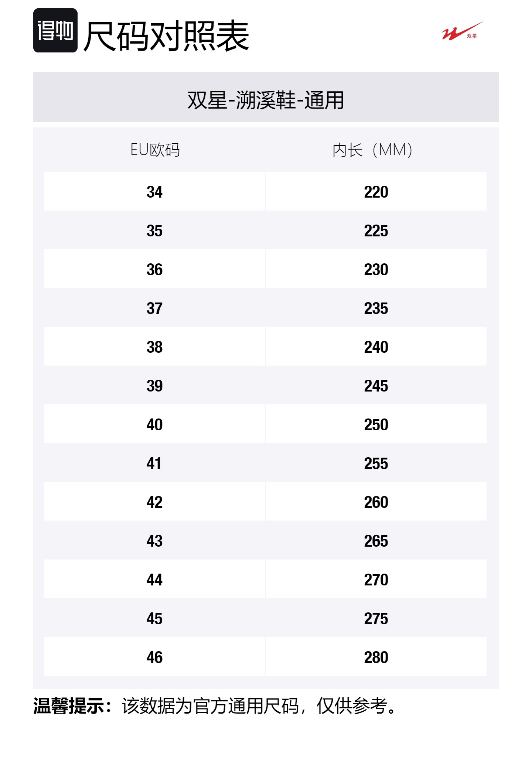Select the EU size 42 cell
The height and width of the screenshot is (769, 532).
[154, 502]
